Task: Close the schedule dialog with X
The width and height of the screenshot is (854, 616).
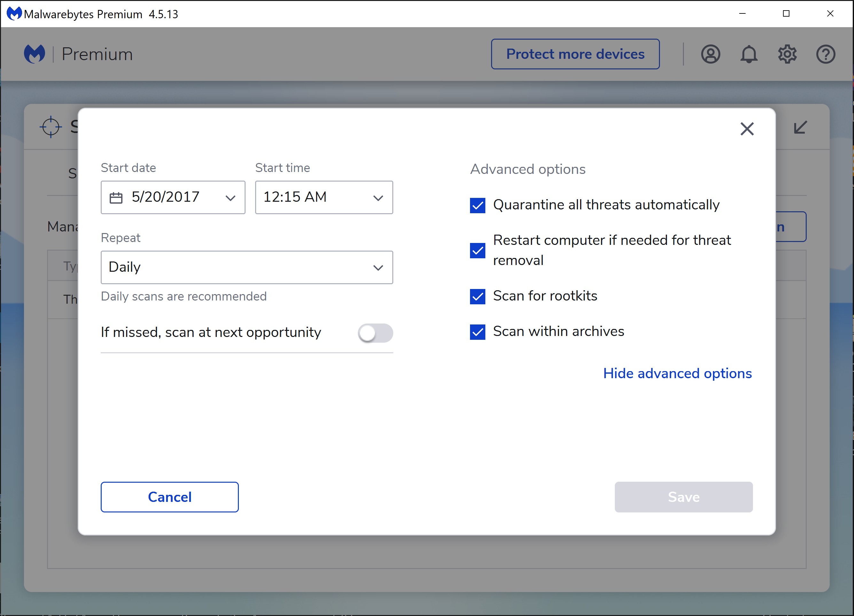Action: (747, 129)
